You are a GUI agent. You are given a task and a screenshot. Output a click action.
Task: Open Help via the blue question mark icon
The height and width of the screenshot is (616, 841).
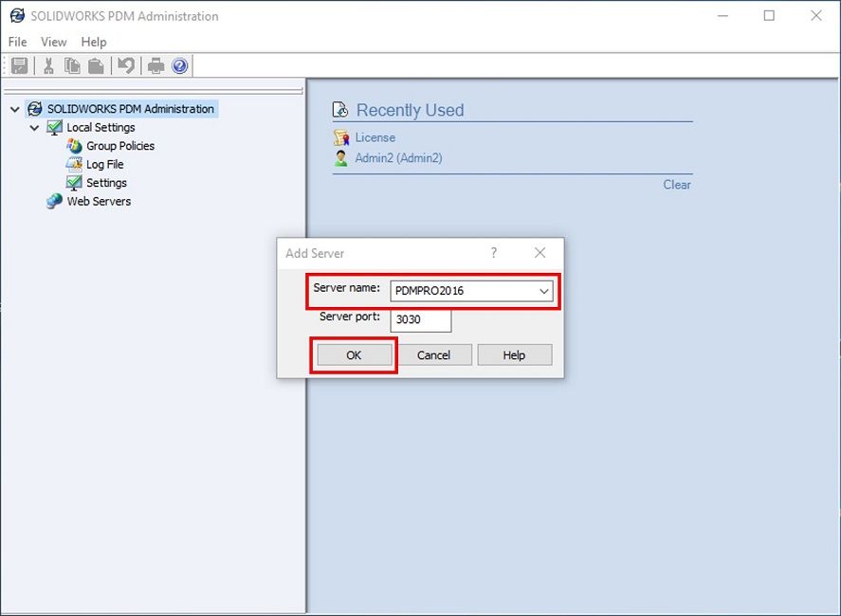(179, 65)
